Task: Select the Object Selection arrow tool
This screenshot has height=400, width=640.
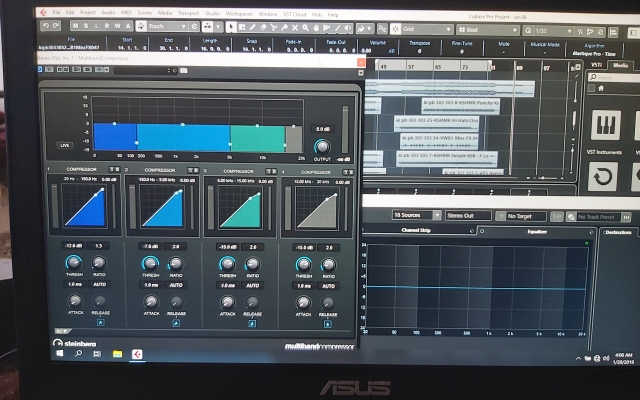Action: 231,27
